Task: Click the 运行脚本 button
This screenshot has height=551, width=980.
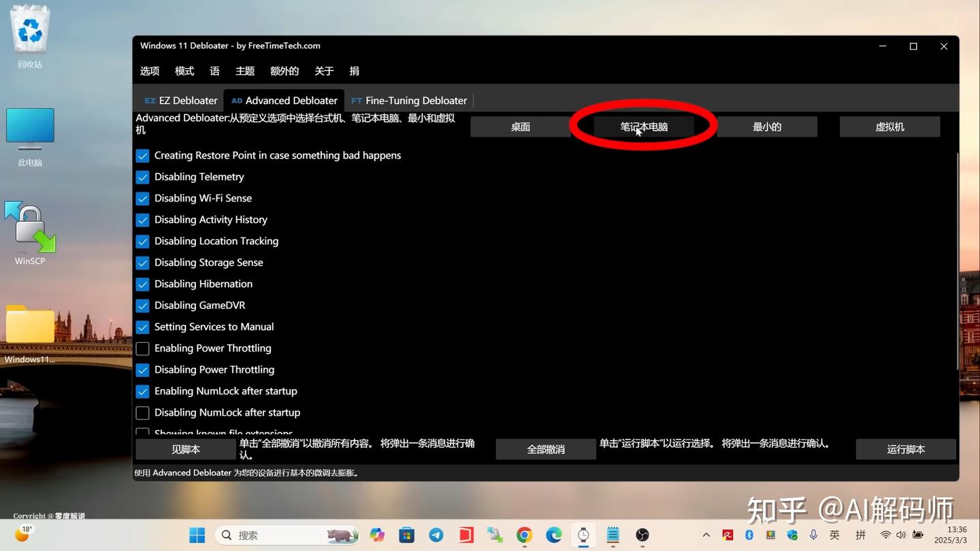Action: coord(905,449)
